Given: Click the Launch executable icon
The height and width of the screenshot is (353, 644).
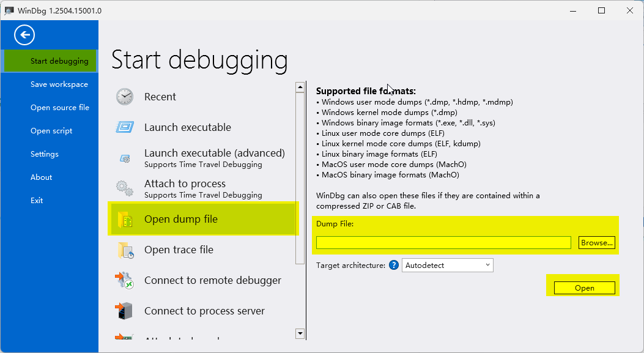Looking at the screenshot, I should tap(124, 127).
